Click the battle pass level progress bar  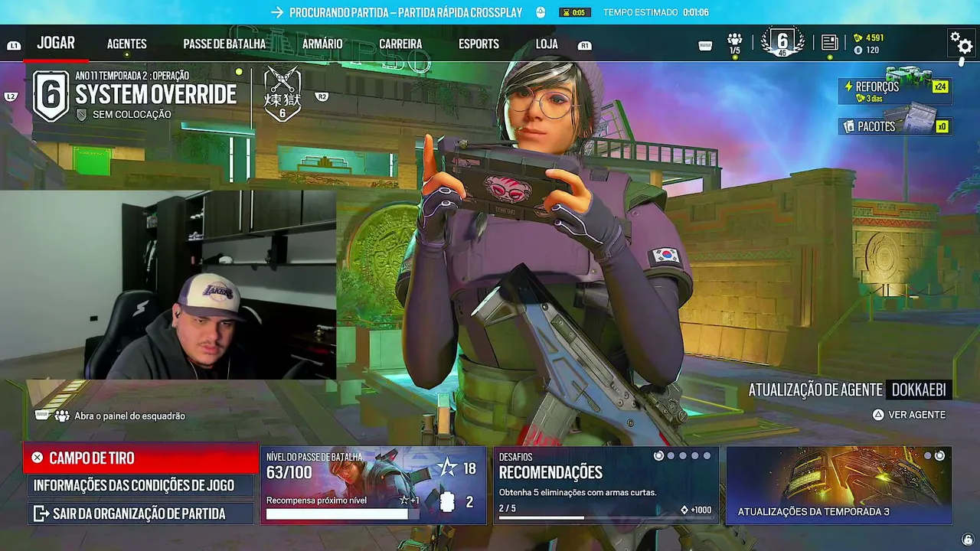[x=342, y=514]
